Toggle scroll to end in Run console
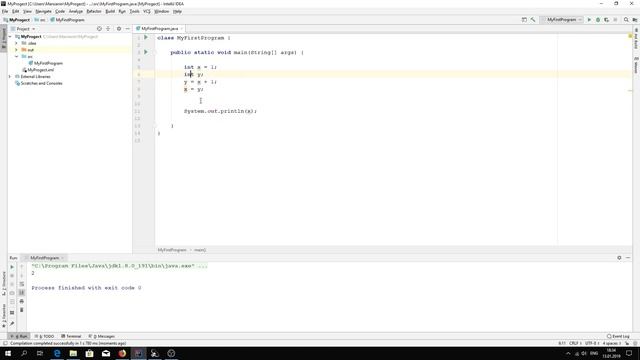Viewport: 640px width, 360px height. [x=22, y=293]
